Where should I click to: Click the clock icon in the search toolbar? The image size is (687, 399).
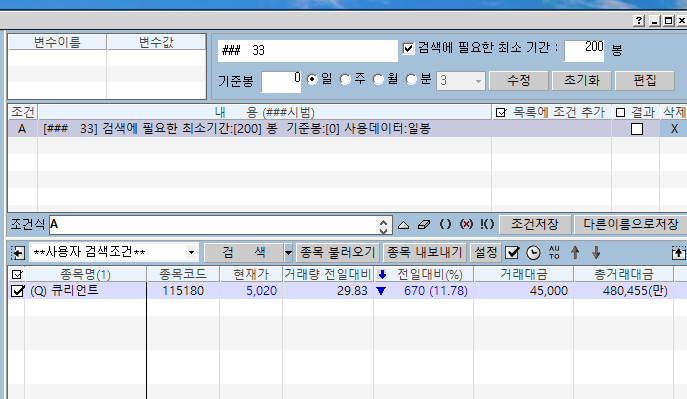[x=533, y=253]
